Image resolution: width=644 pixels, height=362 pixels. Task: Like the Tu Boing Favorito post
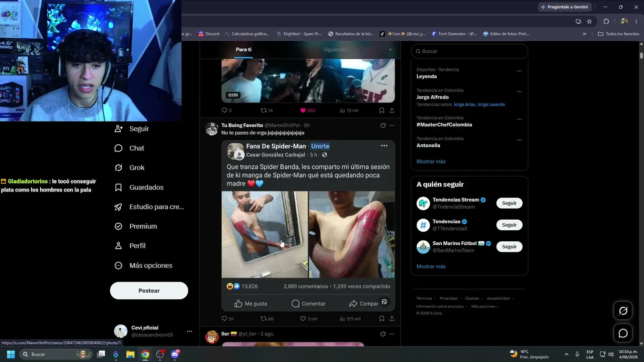(x=308, y=318)
